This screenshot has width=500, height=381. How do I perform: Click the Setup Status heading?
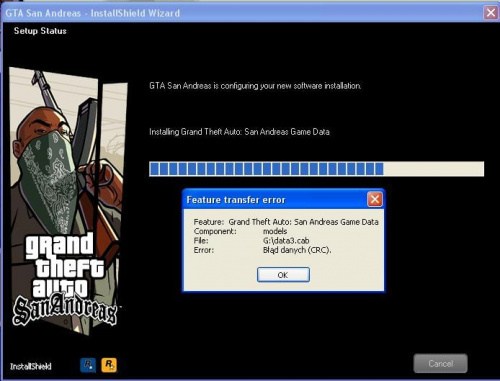[x=40, y=31]
